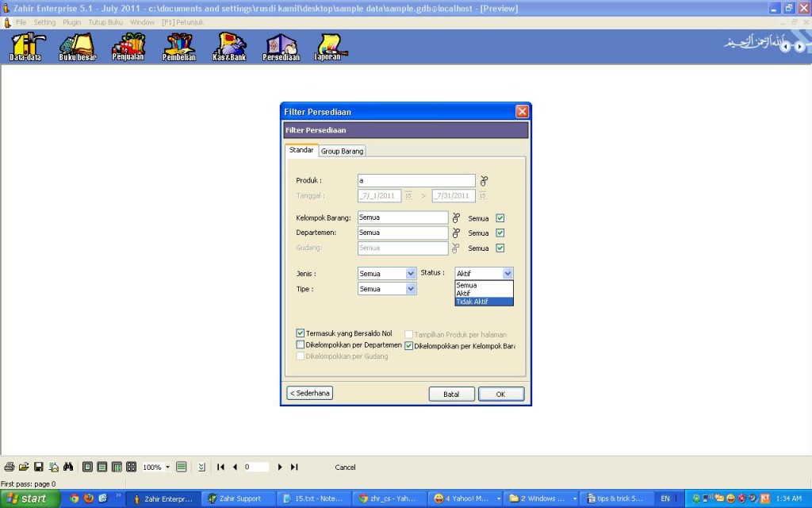Switch to the Standar tab
The height and width of the screenshot is (508, 812).
[x=301, y=150]
